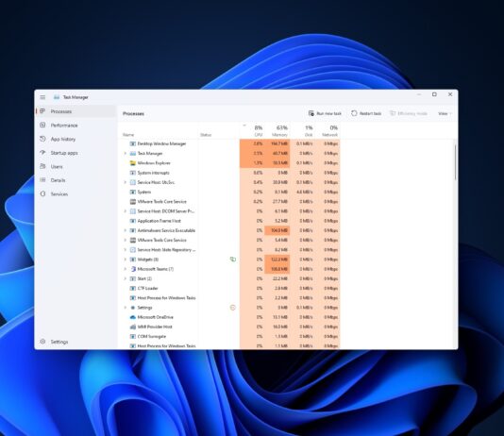Click the Microsoft Teams process icon
This screenshot has height=436, width=504.
click(x=132, y=269)
